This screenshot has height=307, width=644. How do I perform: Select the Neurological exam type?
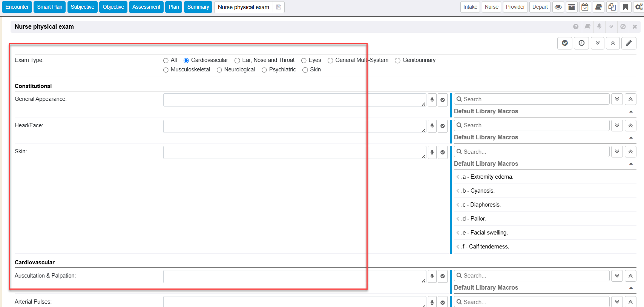(219, 70)
